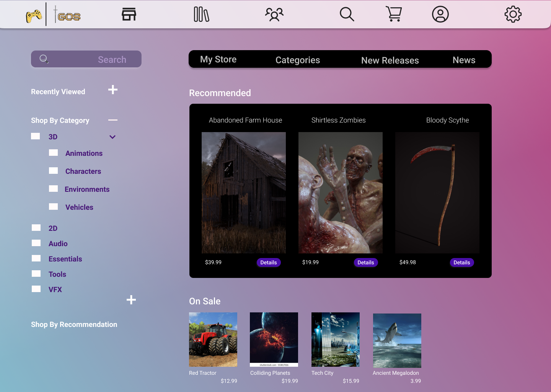This screenshot has width=551, height=392.
Task: Check the VFX category checkbox
Action: pyautogui.click(x=36, y=289)
